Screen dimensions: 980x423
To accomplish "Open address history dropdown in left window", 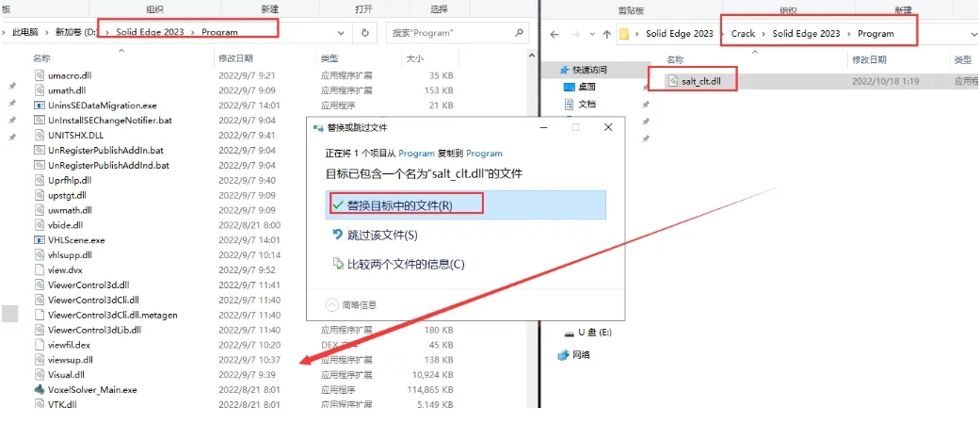I will tap(341, 33).
